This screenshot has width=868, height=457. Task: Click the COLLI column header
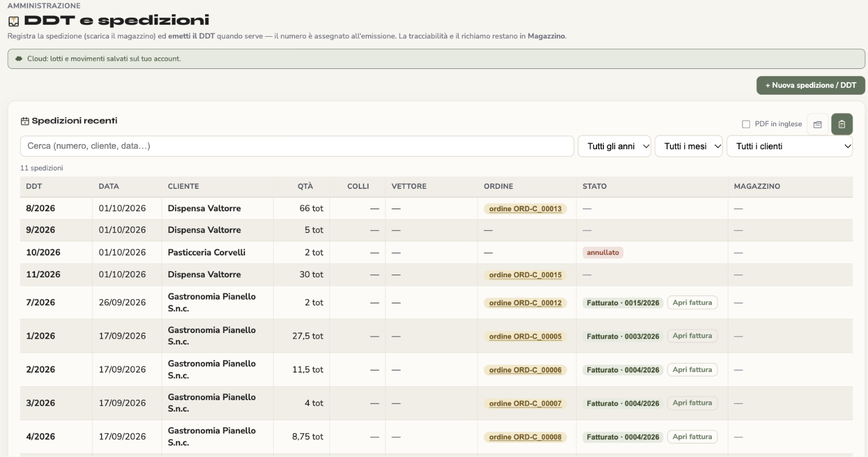pyautogui.click(x=358, y=187)
